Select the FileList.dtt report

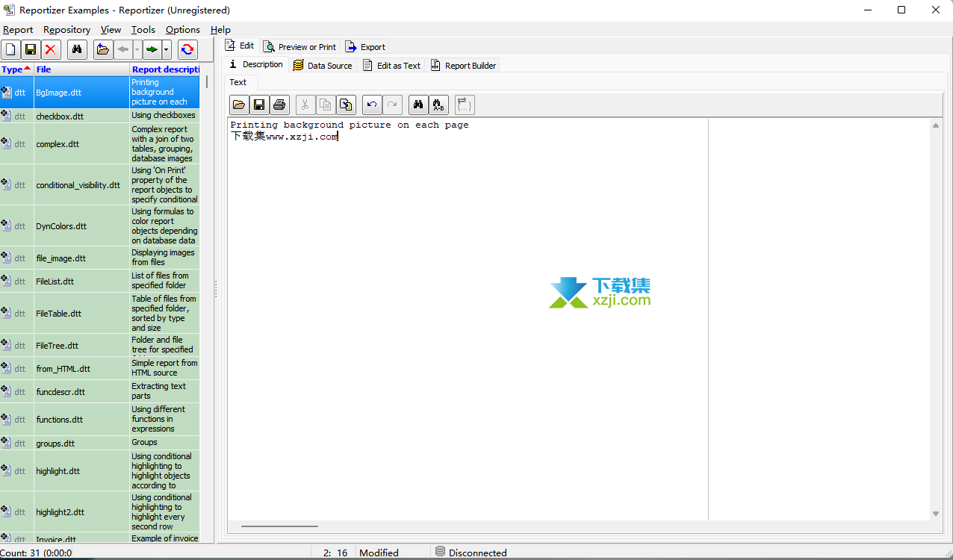coord(100,281)
